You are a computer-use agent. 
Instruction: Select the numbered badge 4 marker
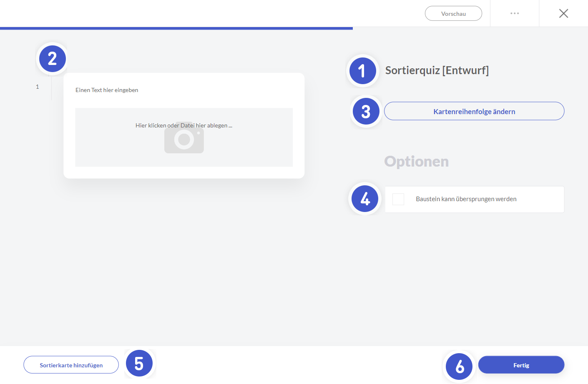[x=365, y=199]
